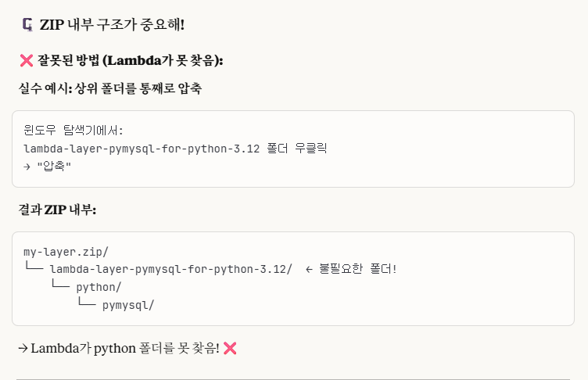Click the tree branch glyph before python/
The image size is (588, 380).
(59, 287)
